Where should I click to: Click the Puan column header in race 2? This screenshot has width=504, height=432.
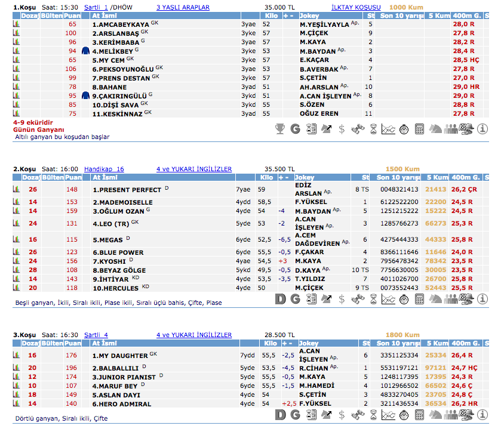pyautogui.click(x=73, y=177)
